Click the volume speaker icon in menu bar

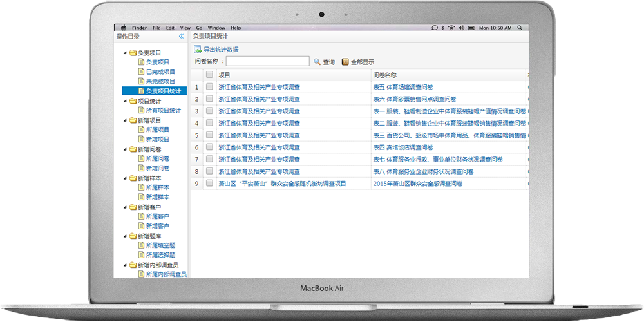click(460, 28)
